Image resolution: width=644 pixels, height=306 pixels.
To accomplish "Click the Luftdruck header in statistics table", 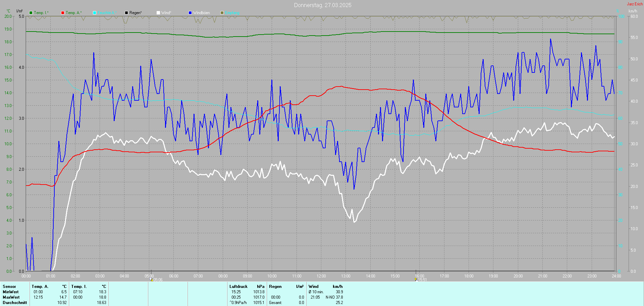I will click(238, 287).
